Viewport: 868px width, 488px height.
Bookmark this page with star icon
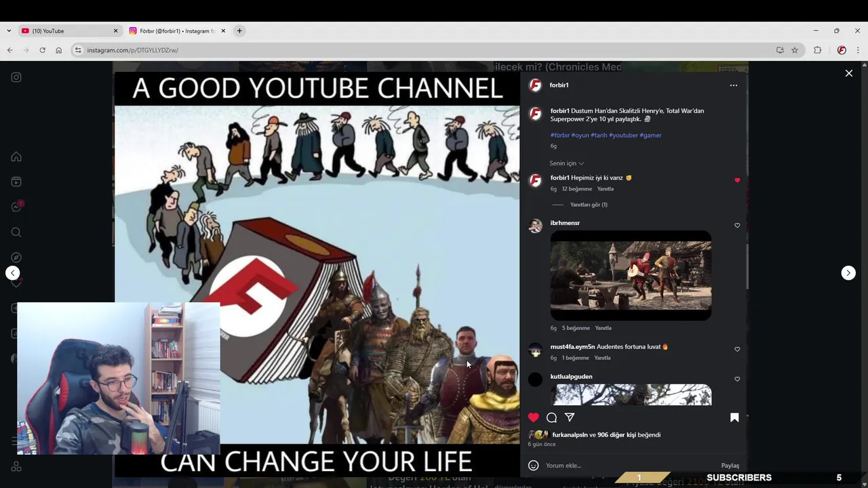(795, 50)
